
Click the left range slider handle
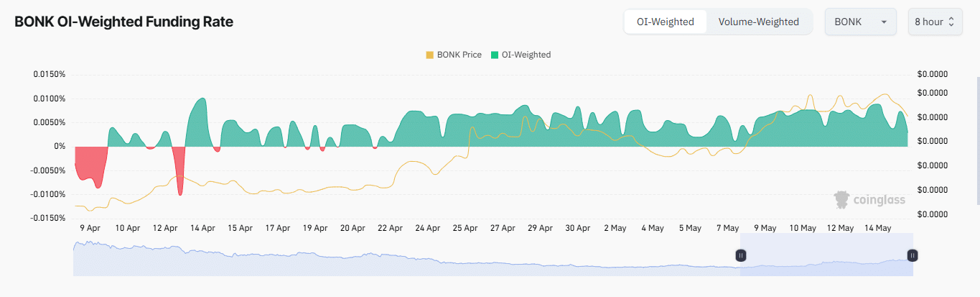[x=740, y=255]
